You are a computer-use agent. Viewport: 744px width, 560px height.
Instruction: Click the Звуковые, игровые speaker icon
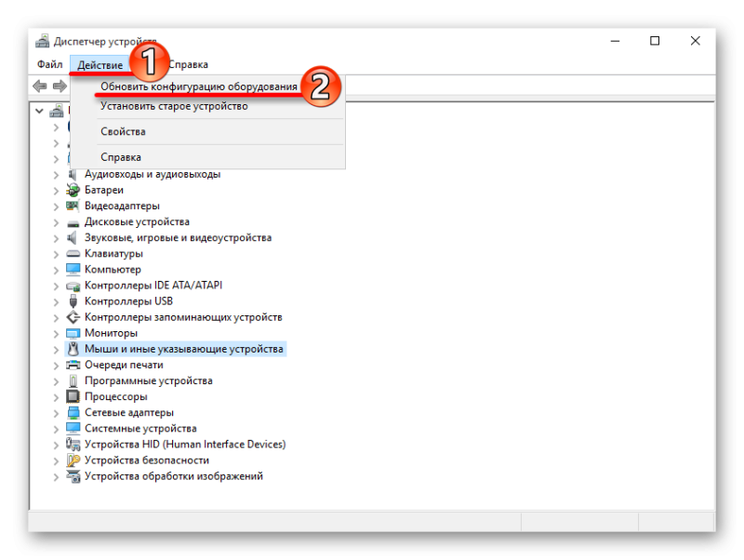point(73,238)
